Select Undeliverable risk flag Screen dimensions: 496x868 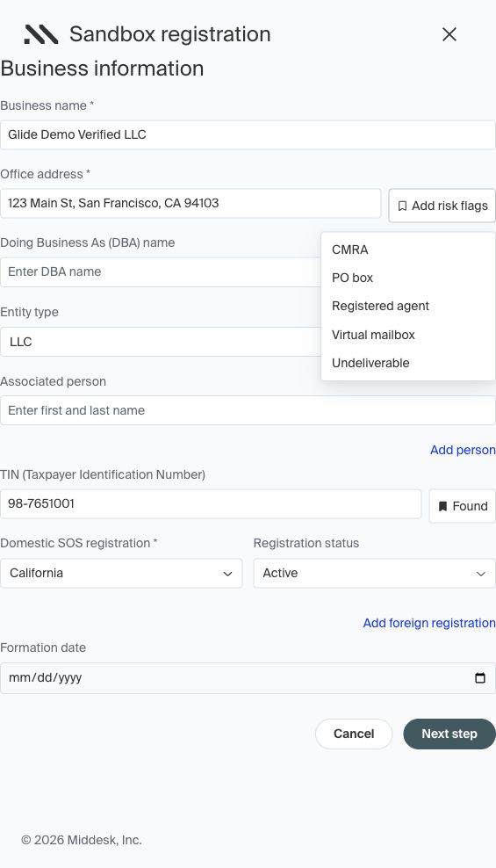[x=408, y=363]
